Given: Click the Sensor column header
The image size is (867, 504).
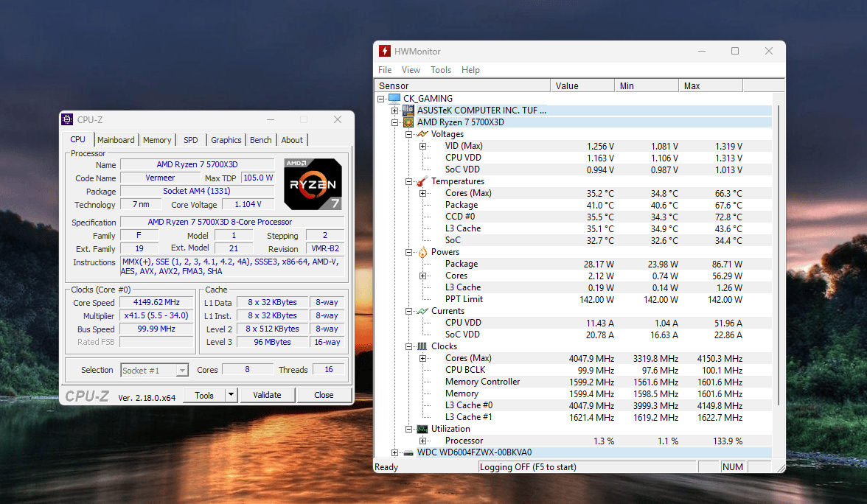Looking at the screenshot, I should [462, 85].
